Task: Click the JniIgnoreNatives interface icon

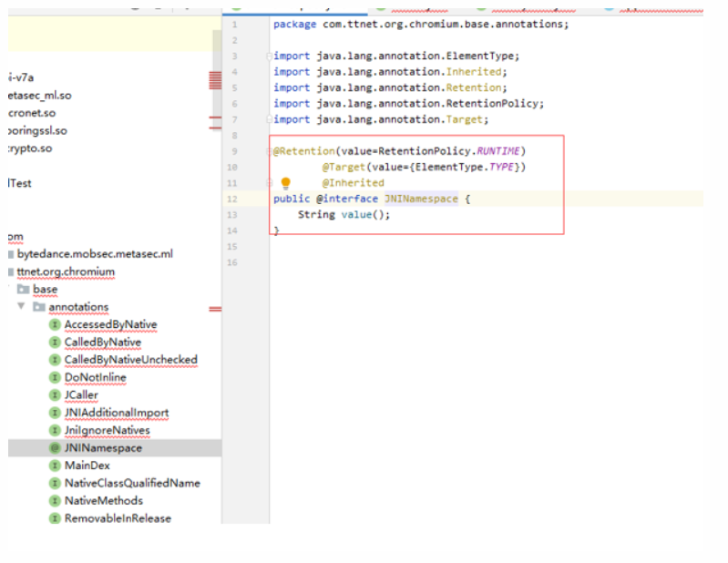Action: 55,430
